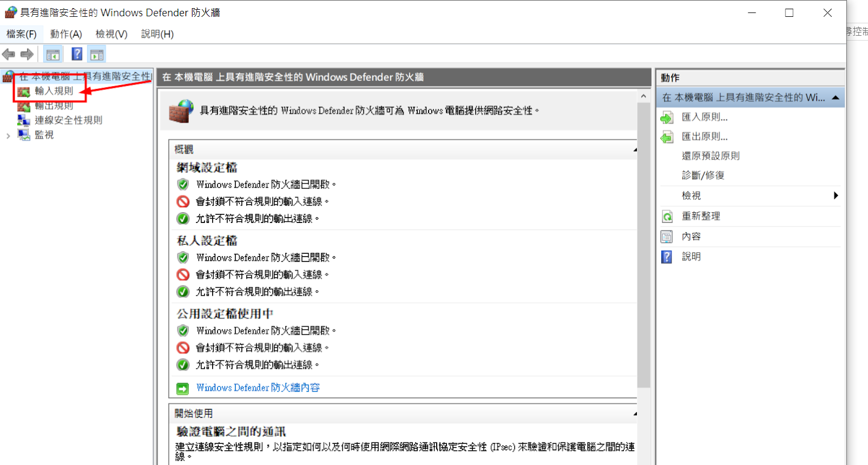Click the Forward arrow toolbar icon
Screen dimensions: 868x465
point(27,54)
